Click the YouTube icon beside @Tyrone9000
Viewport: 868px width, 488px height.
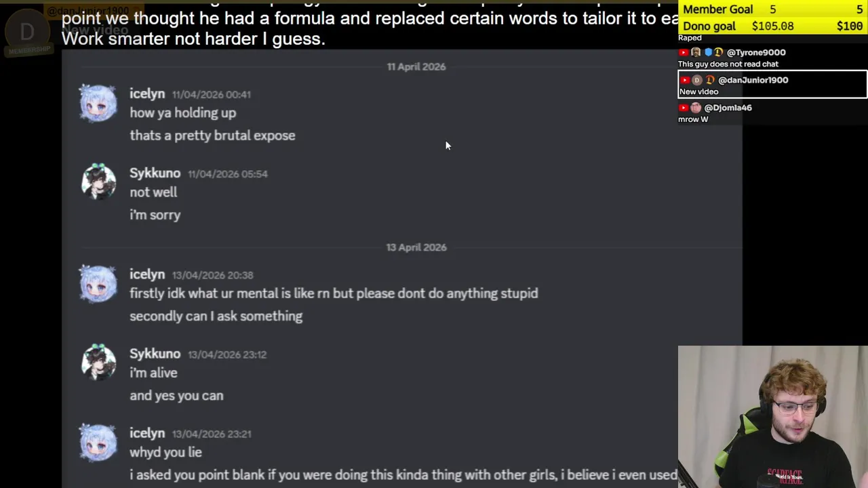pyautogui.click(x=684, y=52)
